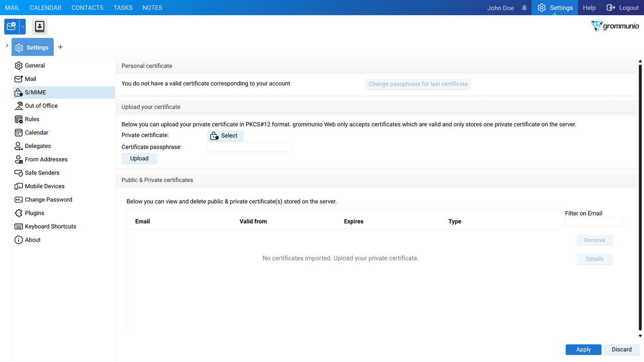Click the grommunio logo

coord(615,26)
